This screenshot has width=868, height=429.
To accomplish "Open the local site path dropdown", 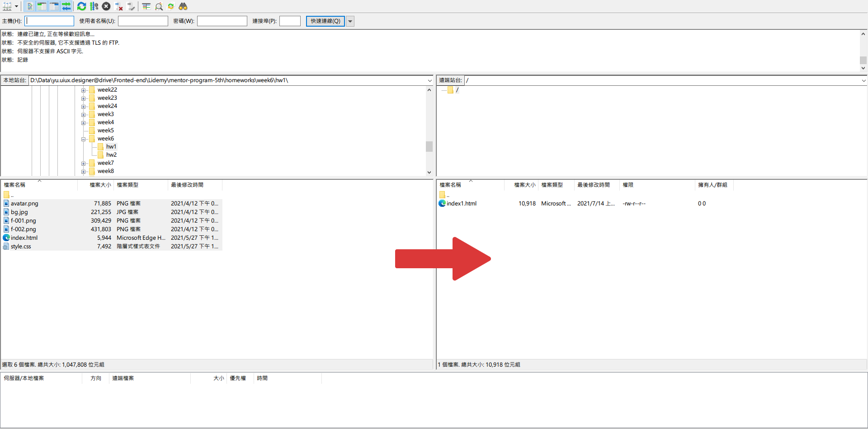I will [x=429, y=80].
